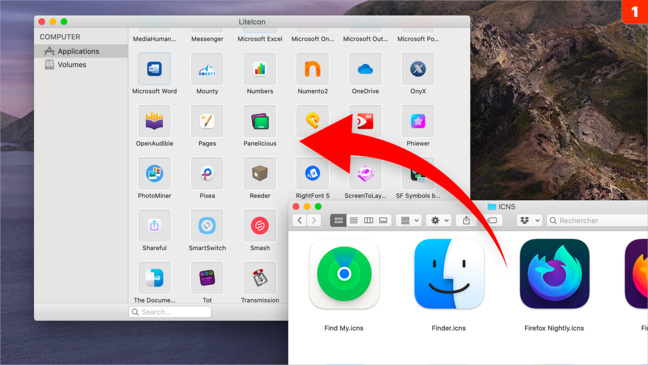The image size is (648, 365).
Task: Select the Numbers app icon
Action: 260,69
